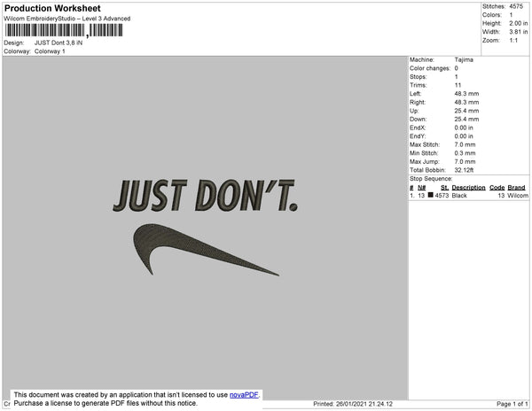
Task: Click the Description column header
Action: [467, 187]
